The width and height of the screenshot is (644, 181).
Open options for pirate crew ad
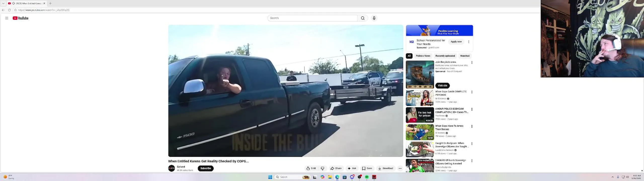(472, 63)
